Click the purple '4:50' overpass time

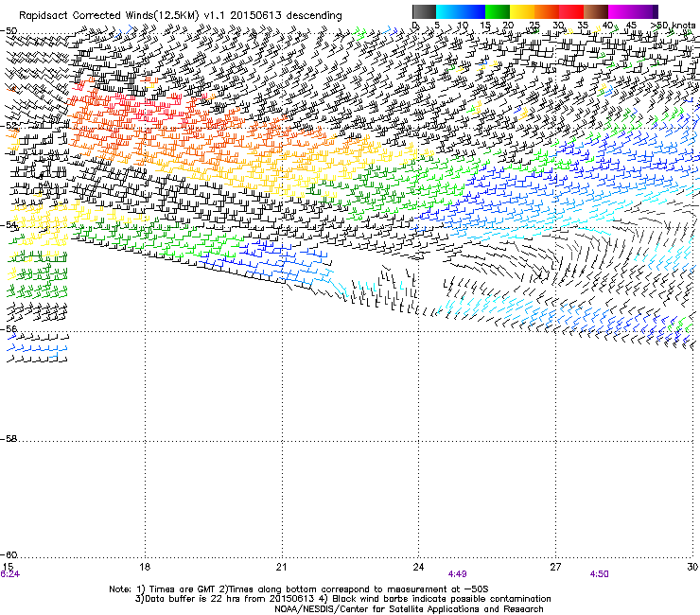click(x=599, y=574)
